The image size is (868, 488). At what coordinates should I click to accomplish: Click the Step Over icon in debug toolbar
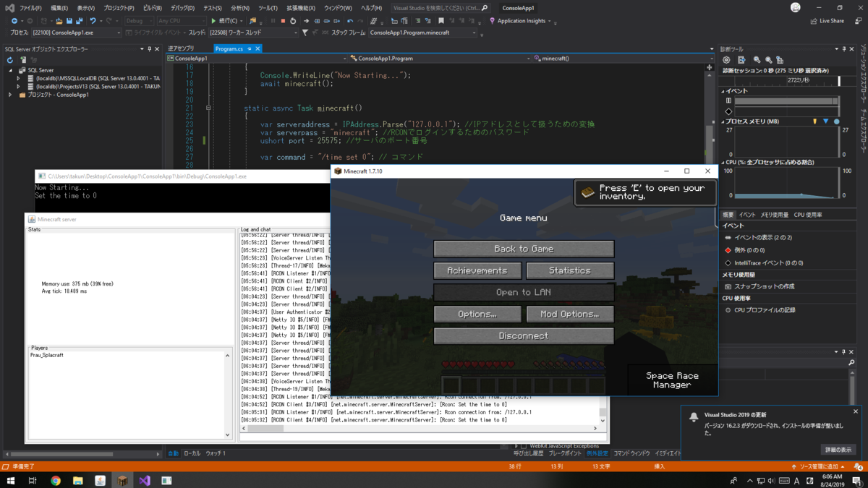[x=327, y=22]
